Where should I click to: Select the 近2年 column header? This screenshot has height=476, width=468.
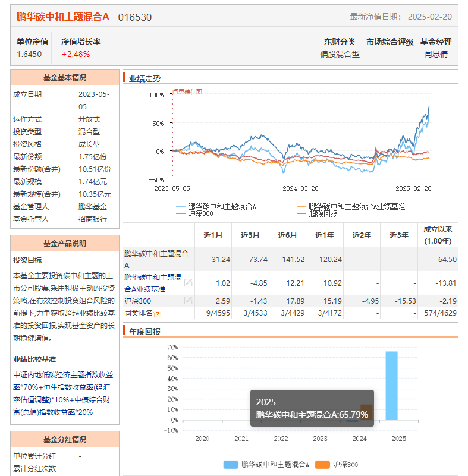tap(362, 235)
